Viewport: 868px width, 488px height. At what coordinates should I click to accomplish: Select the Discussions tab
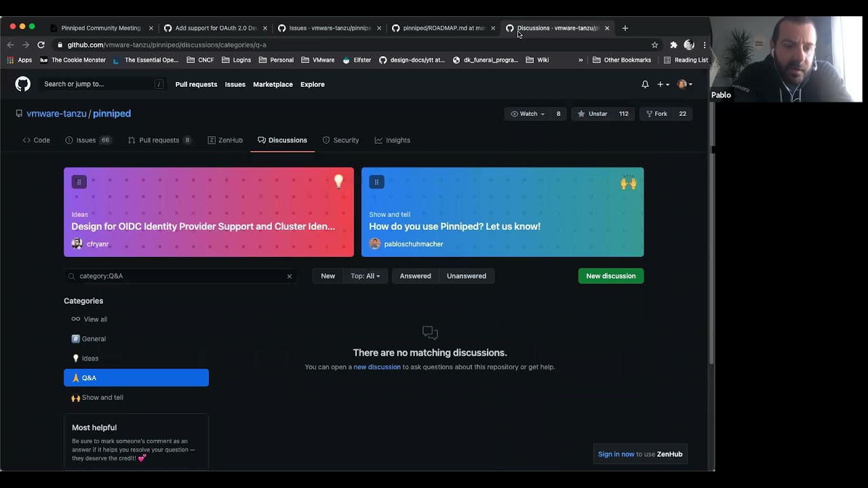coord(282,140)
